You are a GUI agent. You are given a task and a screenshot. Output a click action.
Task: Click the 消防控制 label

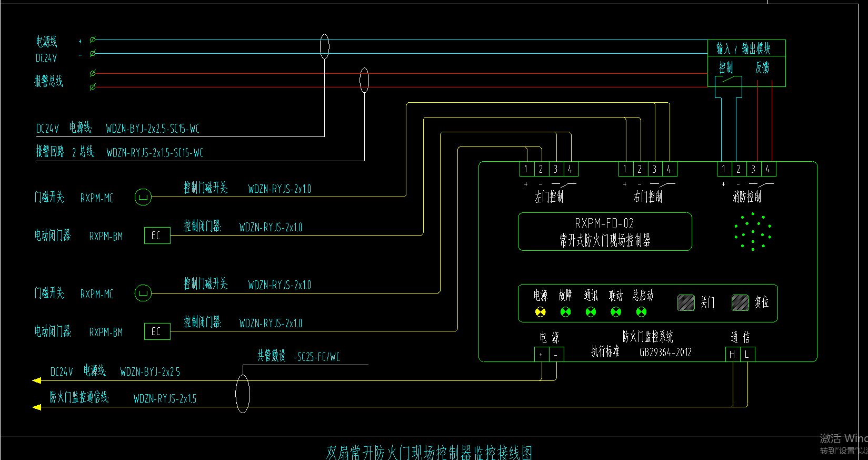747,197
